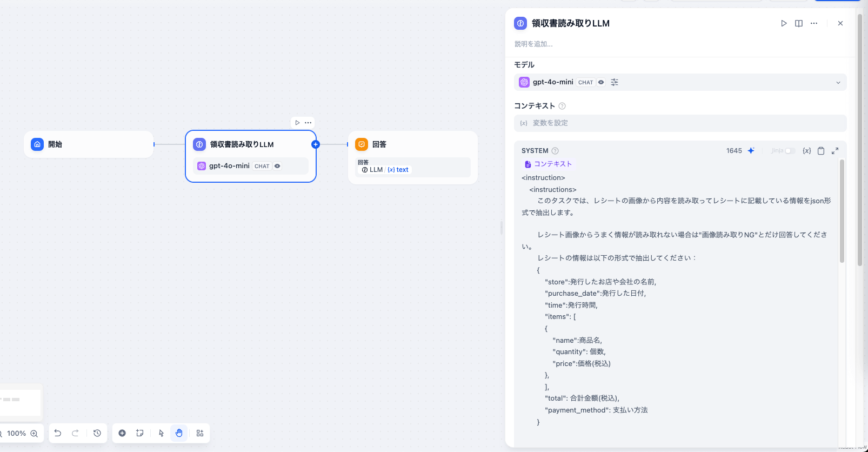Run the LLM node with play icon
868x452 pixels.
tap(784, 23)
